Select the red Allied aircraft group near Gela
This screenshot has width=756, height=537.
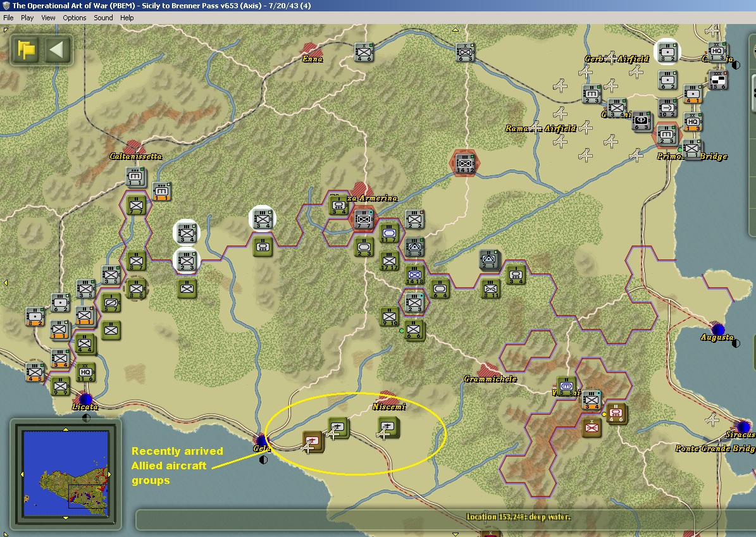pos(313,441)
